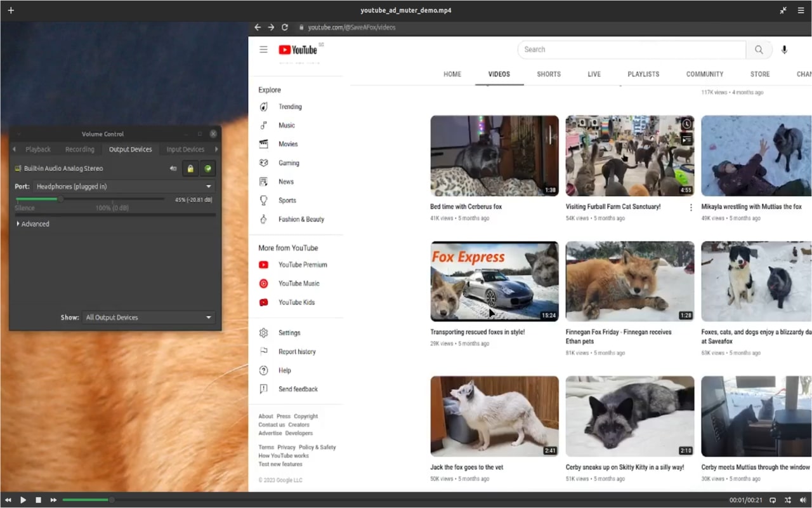Click the YouTube search magnifier button
This screenshot has width=812, height=508.
click(x=759, y=50)
